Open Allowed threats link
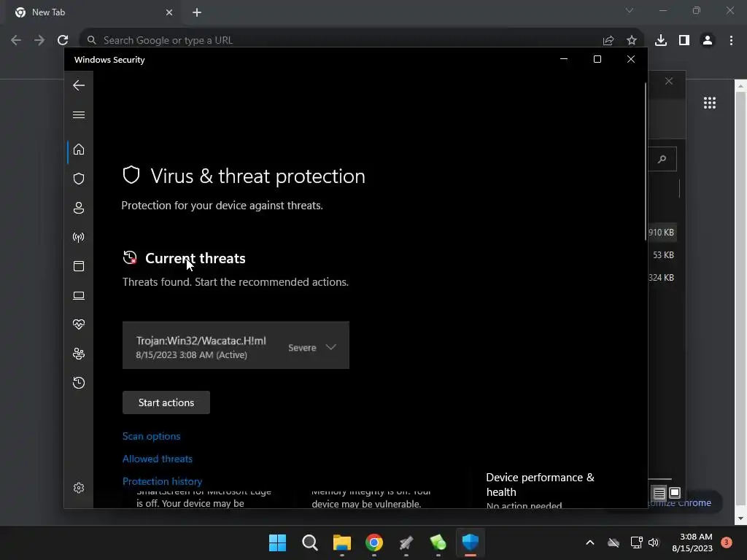Viewport: 747px width, 560px height. (158, 459)
